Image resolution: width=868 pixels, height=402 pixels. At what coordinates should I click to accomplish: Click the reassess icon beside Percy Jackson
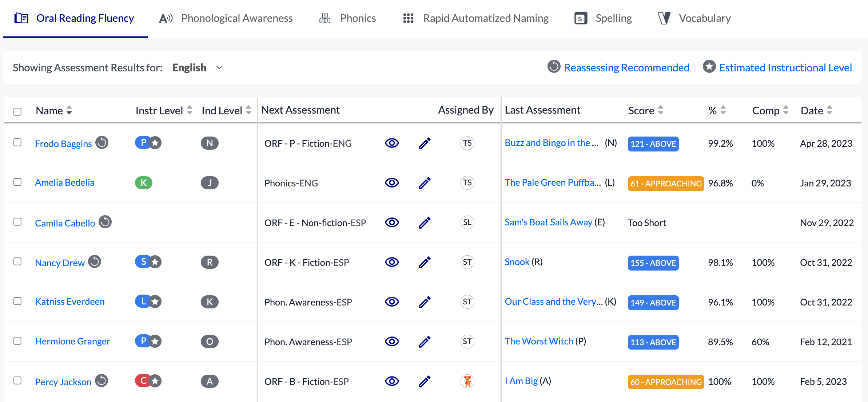(101, 381)
